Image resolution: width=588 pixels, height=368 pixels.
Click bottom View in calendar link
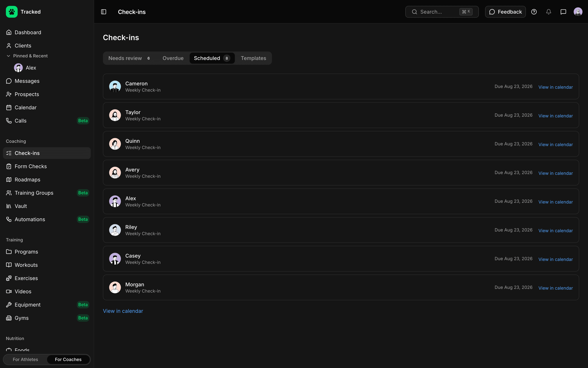coord(123,311)
